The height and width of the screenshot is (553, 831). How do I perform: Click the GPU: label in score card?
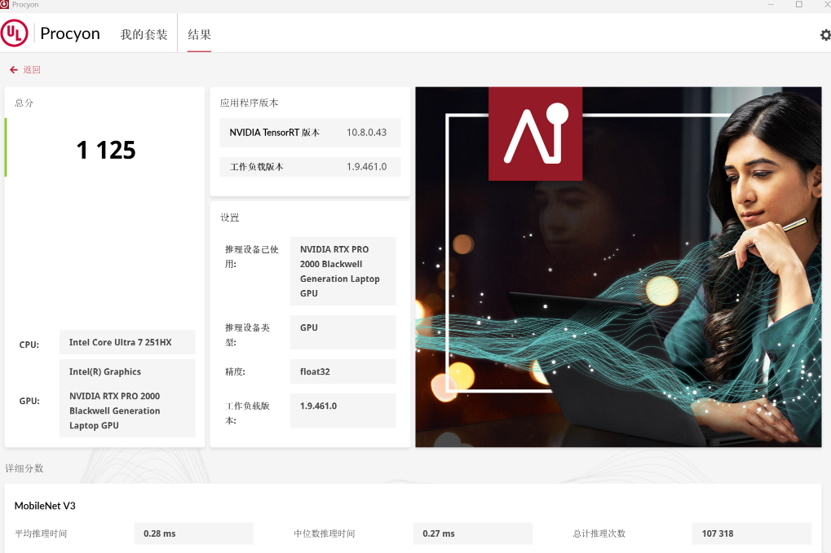pyautogui.click(x=29, y=401)
